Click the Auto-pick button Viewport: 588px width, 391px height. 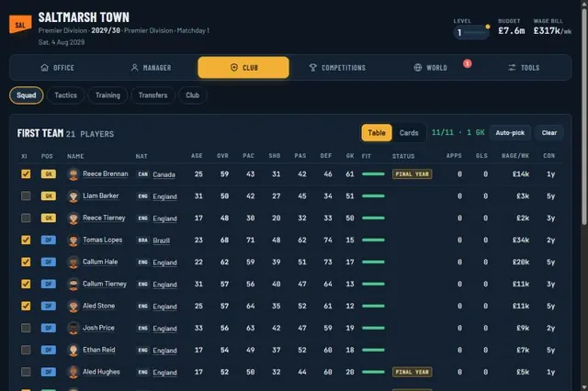(x=510, y=133)
